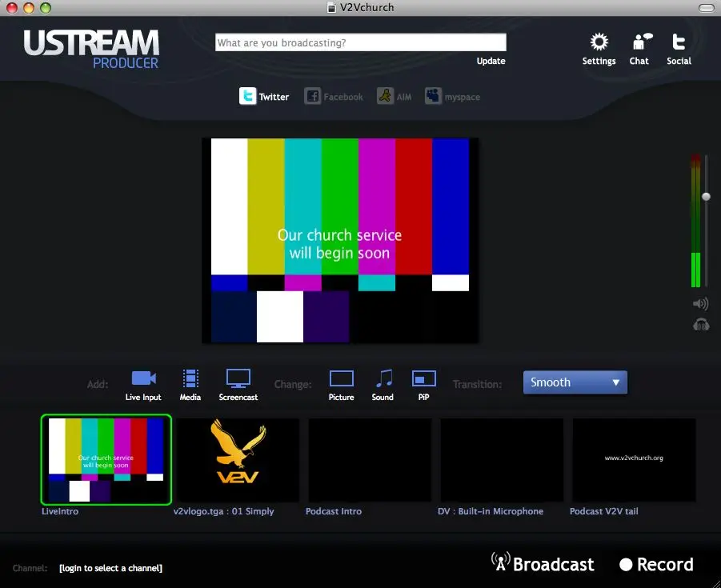
Task: Open the Settings gear icon
Action: point(599,42)
